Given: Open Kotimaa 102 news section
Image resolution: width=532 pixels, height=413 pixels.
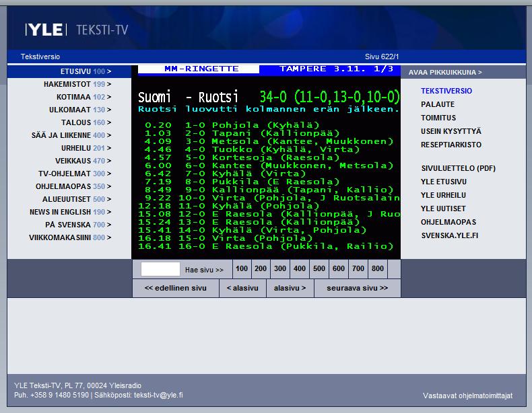Looking at the screenshot, I should (84, 97).
